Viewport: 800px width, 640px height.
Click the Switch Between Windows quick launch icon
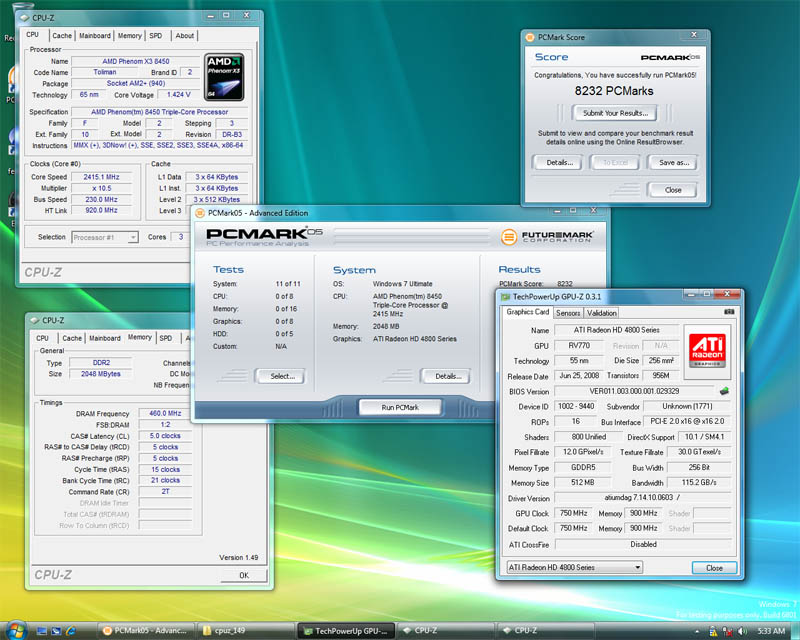pos(56,631)
